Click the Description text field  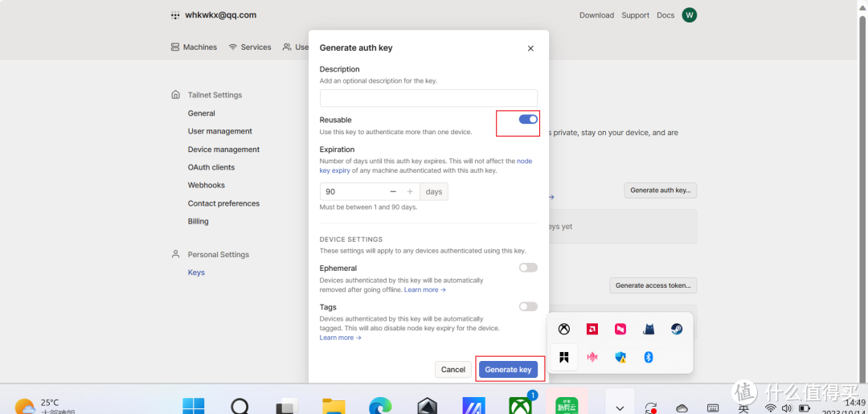click(428, 98)
